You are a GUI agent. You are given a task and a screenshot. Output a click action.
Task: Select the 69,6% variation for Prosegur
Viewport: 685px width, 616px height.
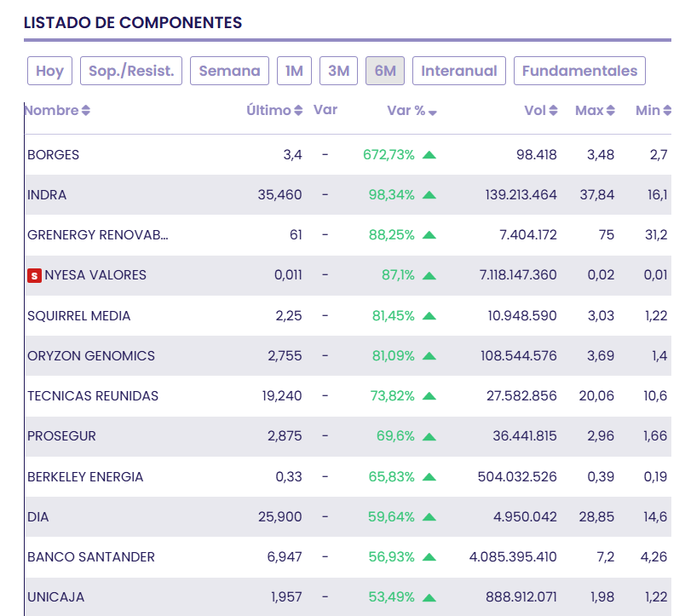[395, 436]
